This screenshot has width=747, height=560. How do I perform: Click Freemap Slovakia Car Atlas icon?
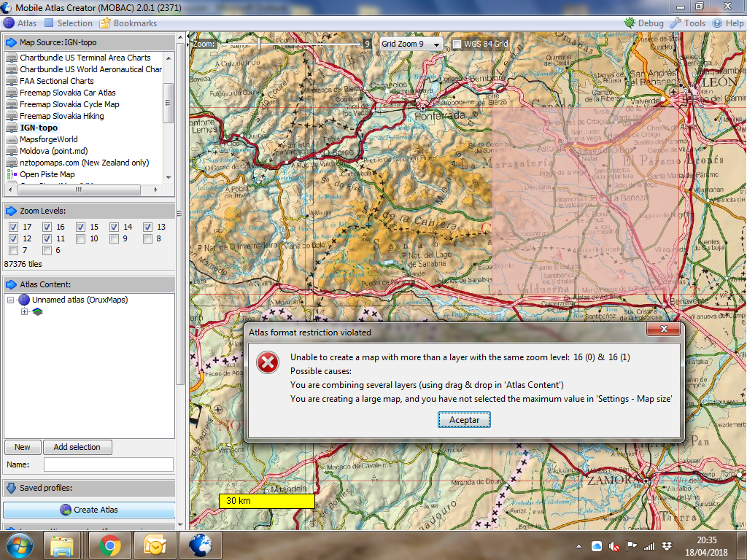point(12,93)
